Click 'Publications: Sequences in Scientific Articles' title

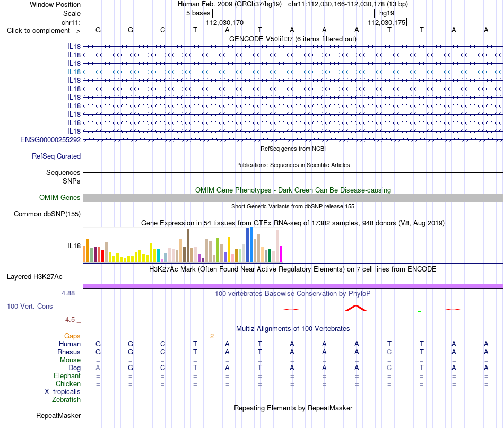[x=293, y=165]
